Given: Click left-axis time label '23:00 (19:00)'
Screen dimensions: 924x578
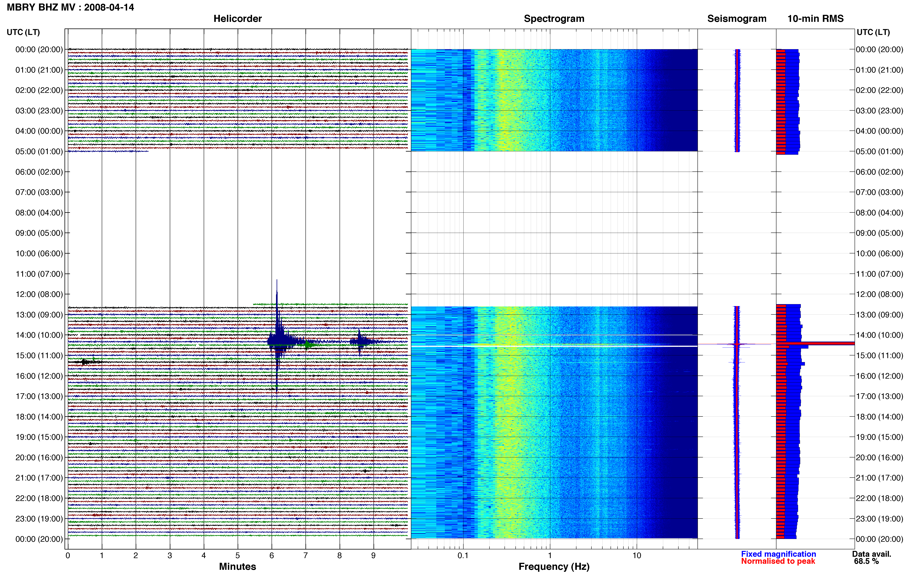Looking at the screenshot, I should click(x=39, y=519).
